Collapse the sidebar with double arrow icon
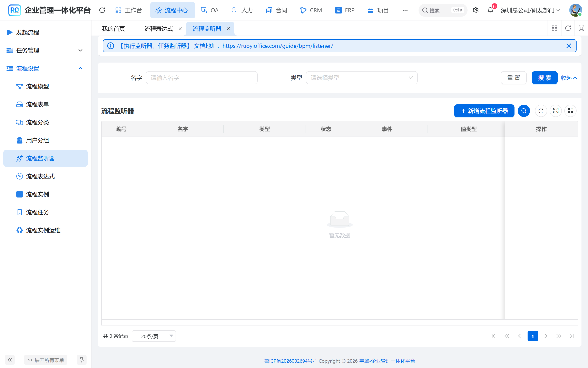The width and height of the screenshot is (588, 368). point(10,360)
